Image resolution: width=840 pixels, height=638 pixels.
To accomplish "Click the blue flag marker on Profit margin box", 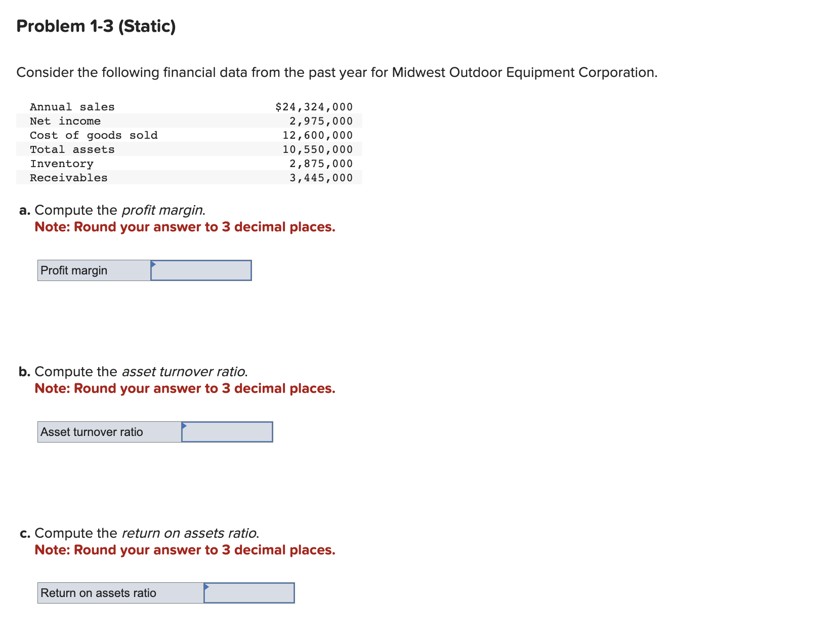I will coord(154,264).
